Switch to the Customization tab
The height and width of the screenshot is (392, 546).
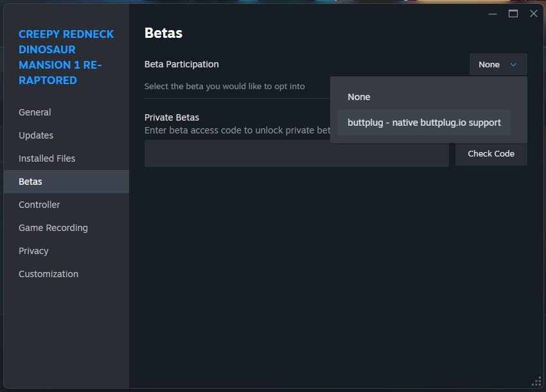pyautogui.click(x=48, y=274)
